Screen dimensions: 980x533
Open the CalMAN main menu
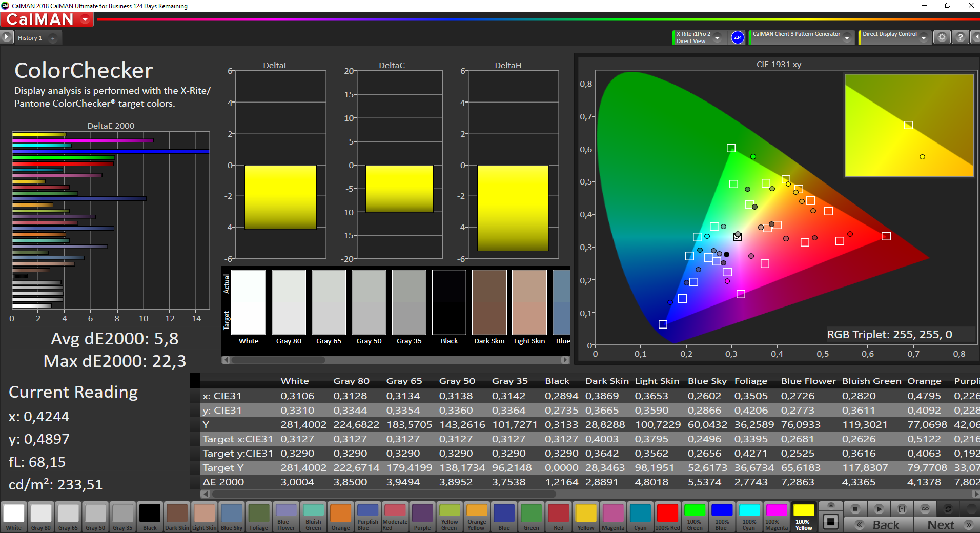(x=47, y=19)
